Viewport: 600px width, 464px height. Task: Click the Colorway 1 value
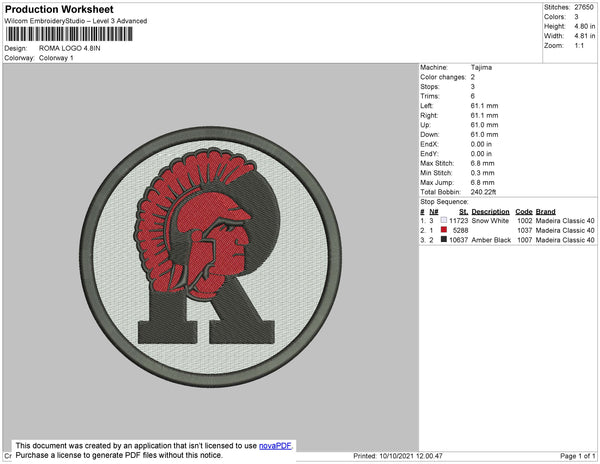(56, 58)
